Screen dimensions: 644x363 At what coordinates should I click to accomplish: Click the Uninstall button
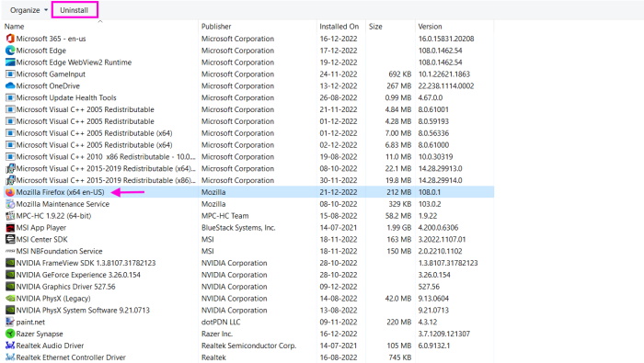point(75,10)
